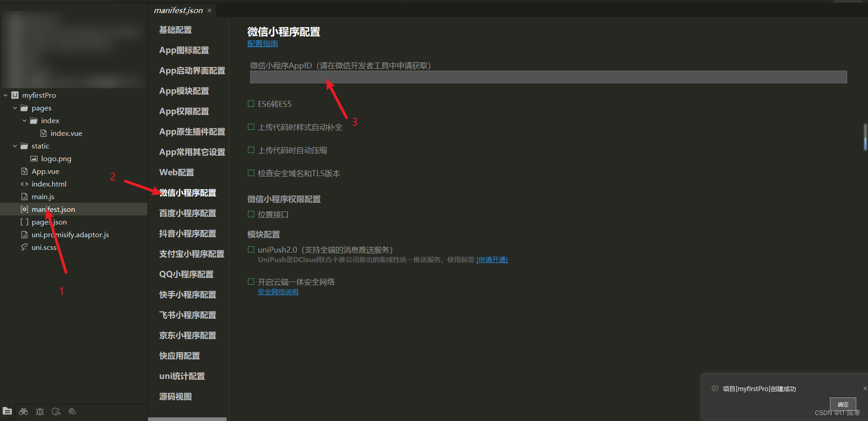Open App原生插件配置 section

pos(192,132)
